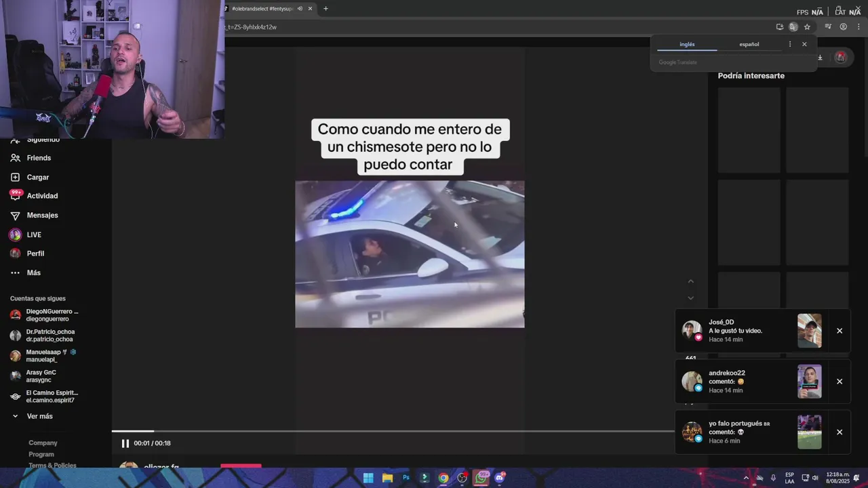Open a new browser tab
Screen dimensions: 868x488
pos(325,9)
